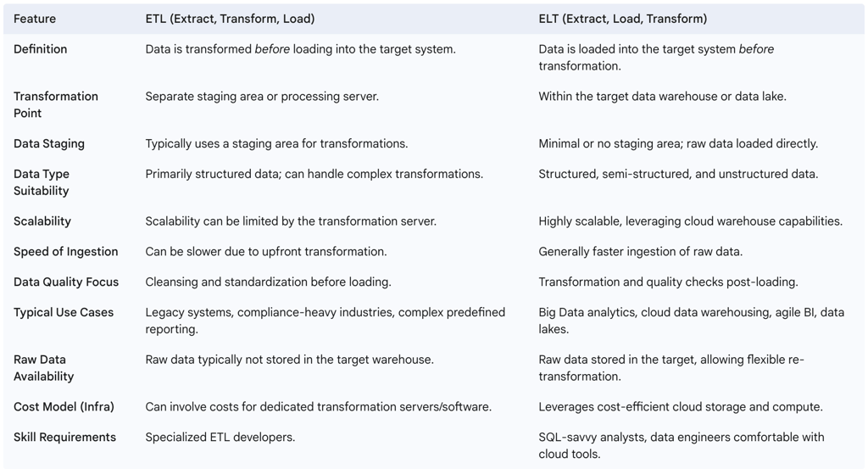Click the Data Type Suitability label
Viewport: 868px width, 469px height.
[x=42, y=182]
